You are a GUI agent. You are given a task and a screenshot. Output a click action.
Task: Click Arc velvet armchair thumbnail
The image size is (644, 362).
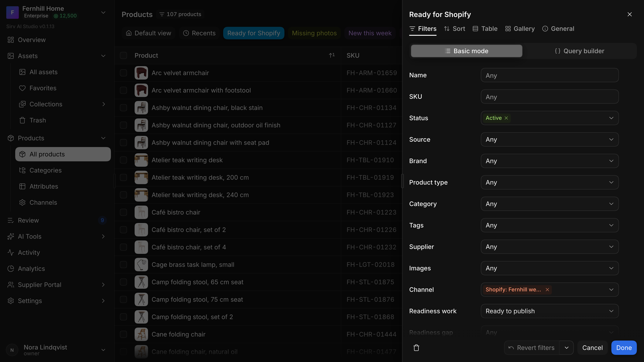(141, 73)
